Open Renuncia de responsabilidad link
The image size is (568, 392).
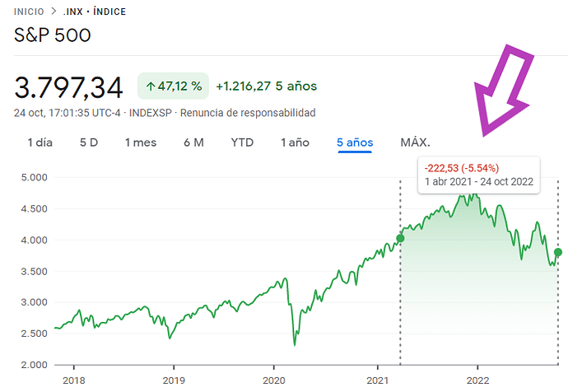click(x=248, y=113)
